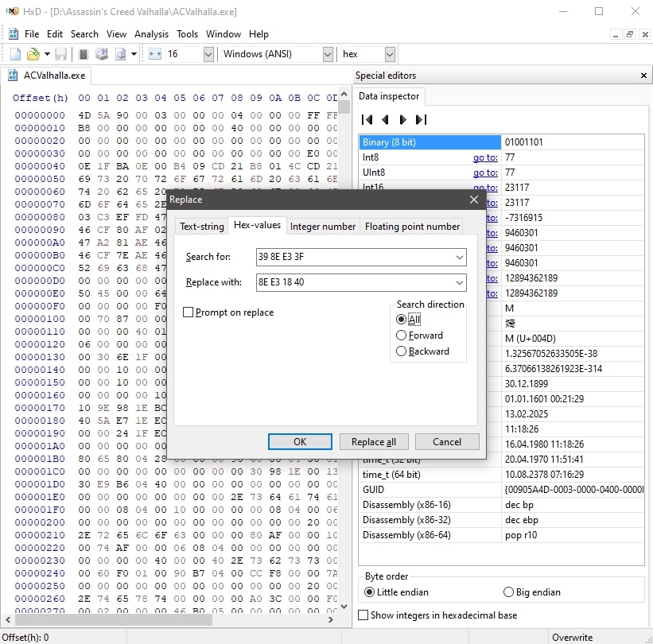Select Backward search direction

401,351
